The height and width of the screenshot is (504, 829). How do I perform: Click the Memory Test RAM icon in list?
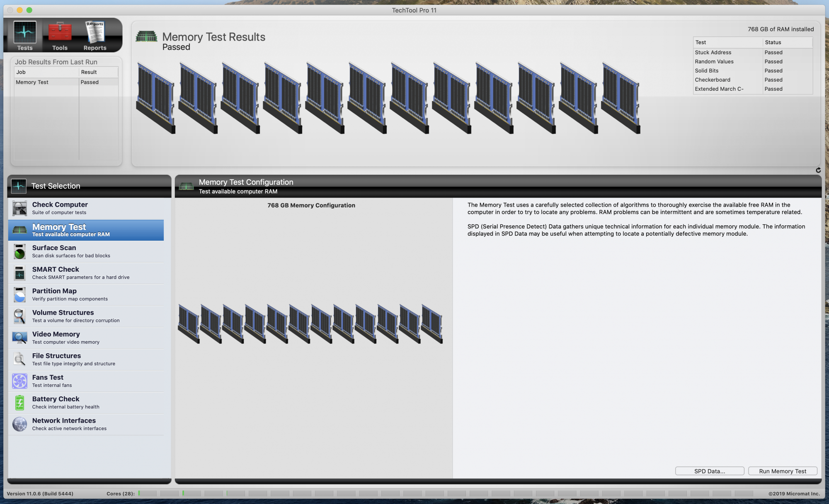click(19, 230)
